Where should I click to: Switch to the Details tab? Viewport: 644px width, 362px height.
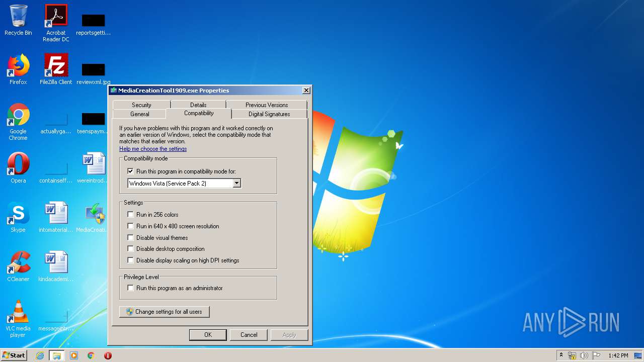click(198, 105)
